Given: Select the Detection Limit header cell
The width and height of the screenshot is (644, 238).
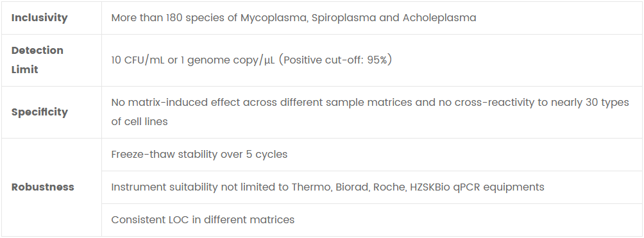Looking at the screenshot, I should coord(51,60).
